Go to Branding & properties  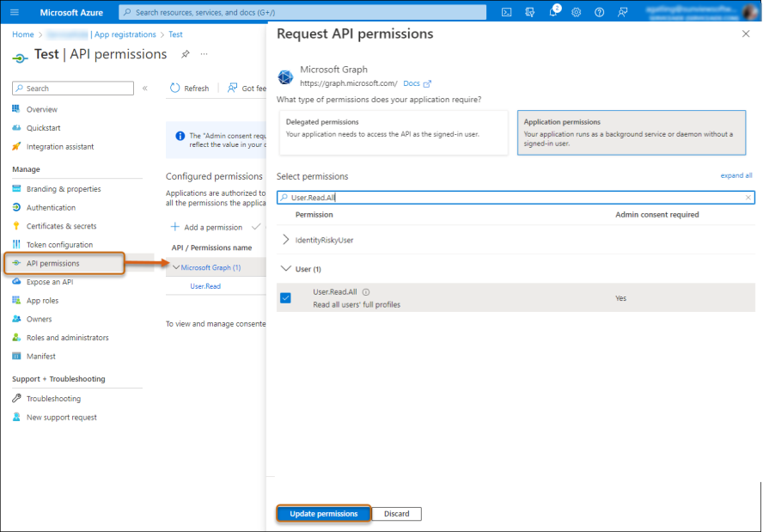(x=64, y=189)
